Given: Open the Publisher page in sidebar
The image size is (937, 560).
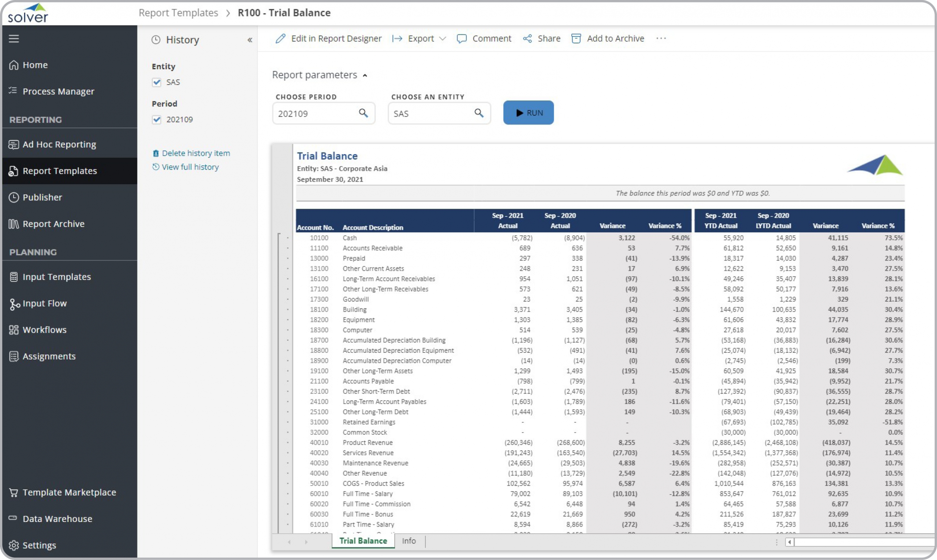Looking at the screenshot, I should [42, 197].
